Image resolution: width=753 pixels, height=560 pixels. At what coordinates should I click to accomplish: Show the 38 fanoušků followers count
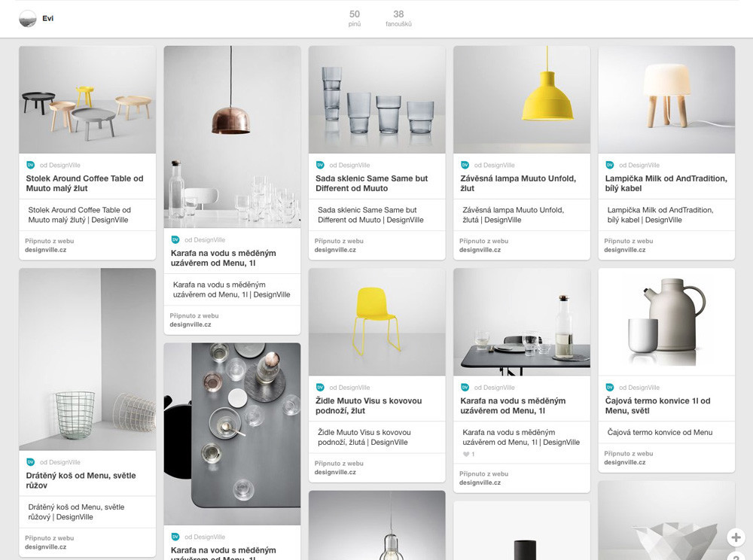pyautogui.click(x=398, y=18)
